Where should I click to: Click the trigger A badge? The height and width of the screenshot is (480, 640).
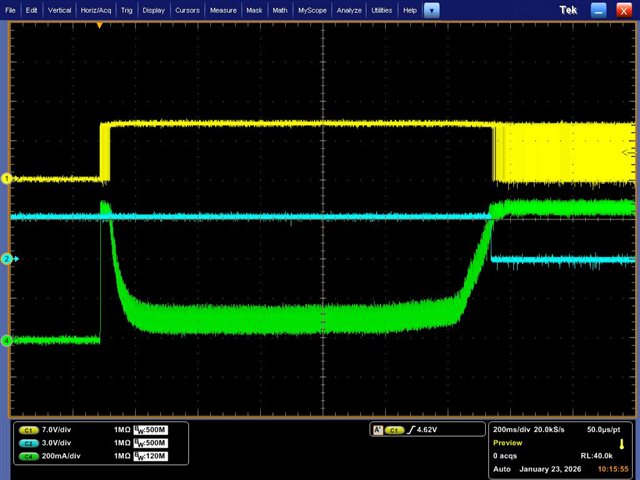click(x=378, y=430)
